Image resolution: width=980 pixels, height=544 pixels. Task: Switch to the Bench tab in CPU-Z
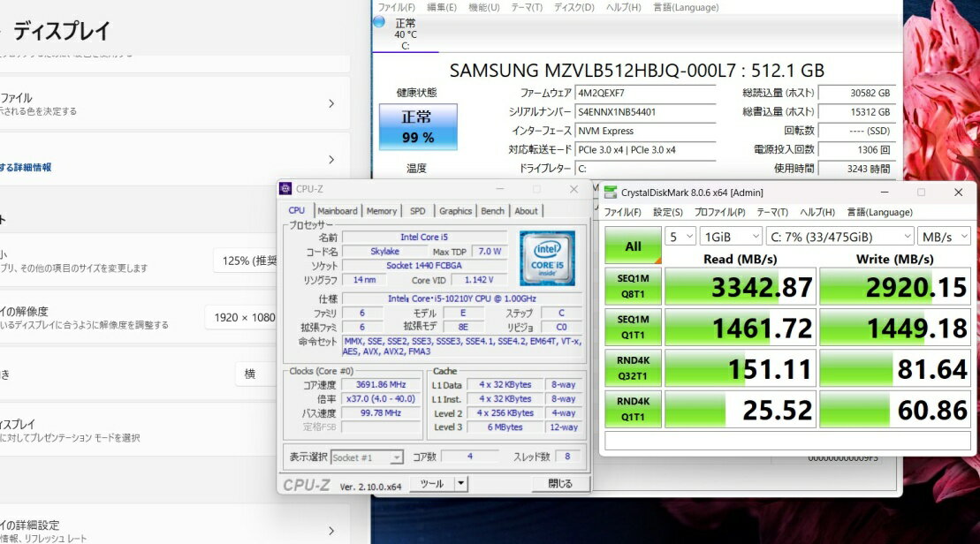pyautogui.click(x=492, y=211)
